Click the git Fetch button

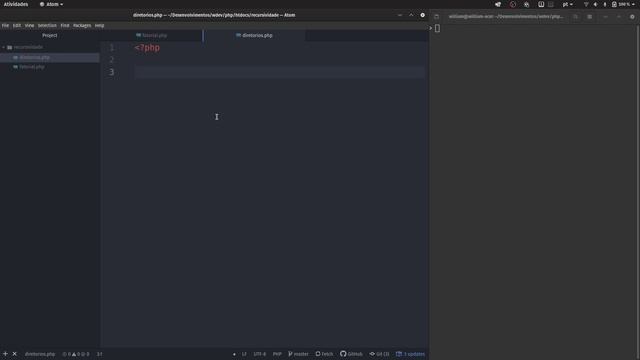click(324, 354)
